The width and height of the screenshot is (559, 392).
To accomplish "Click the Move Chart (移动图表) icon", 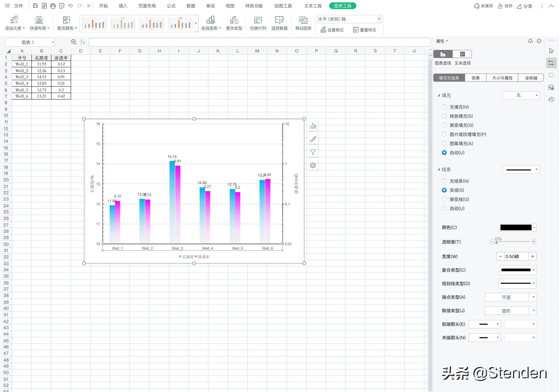I will tap(303, 20).
